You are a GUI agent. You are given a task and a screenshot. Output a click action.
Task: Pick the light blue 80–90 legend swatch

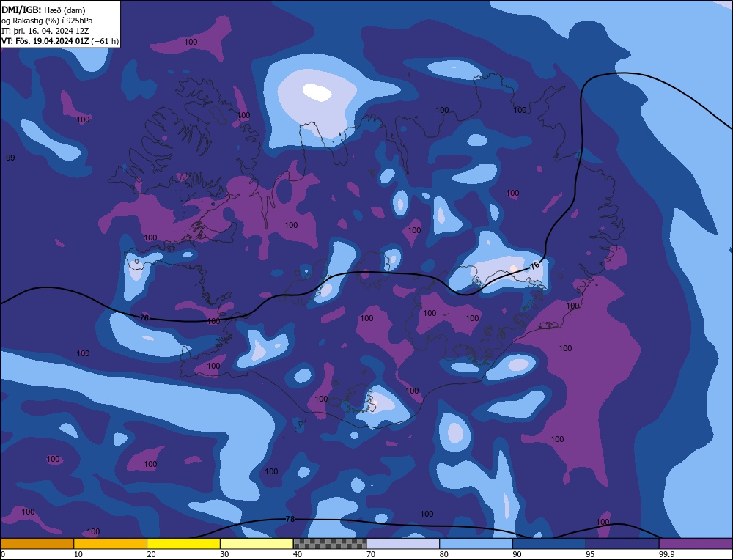click(x=476, y=544)
